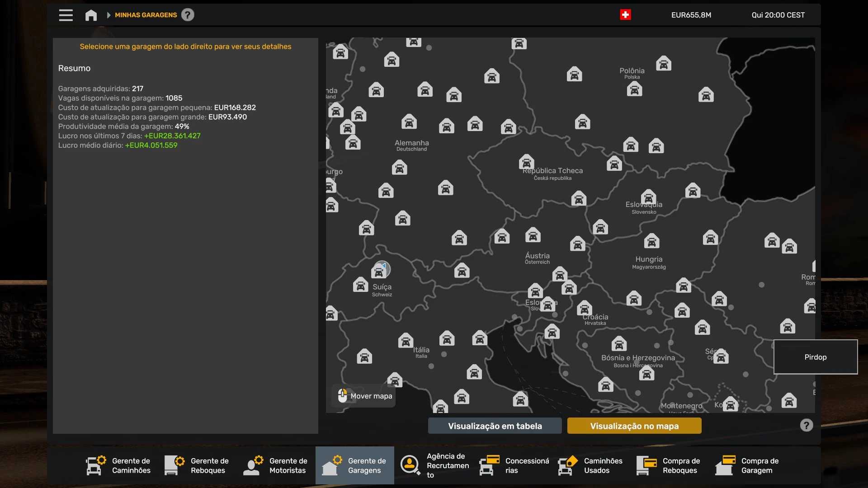Select garage icon above República Tcheca label
Image resolution: width=868 pixels, height=488 pixels.
click(526, 161)
